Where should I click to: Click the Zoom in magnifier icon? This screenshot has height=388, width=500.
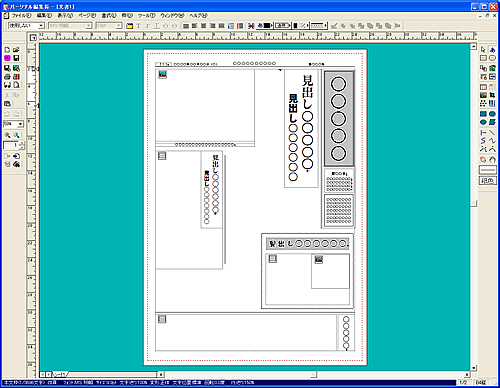[7, 135]
